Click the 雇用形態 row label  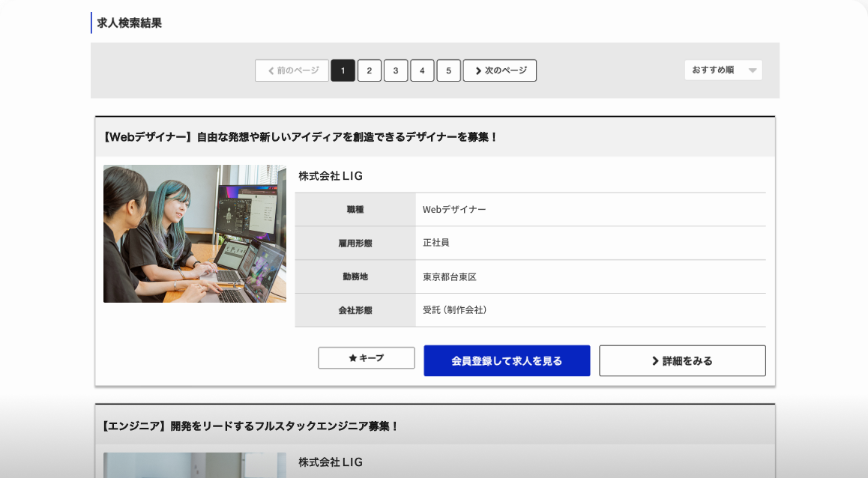[x=355, y=243]
